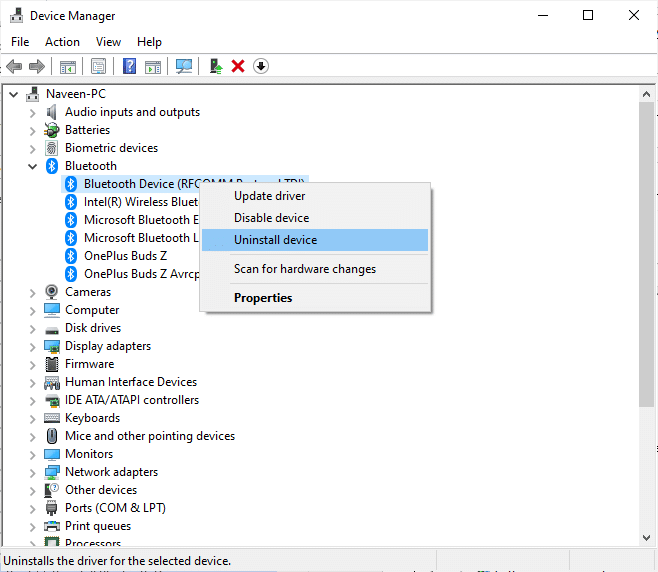Collapse the Naveen-PC root node
Screen dimensions: 658x572
(14, 94)
